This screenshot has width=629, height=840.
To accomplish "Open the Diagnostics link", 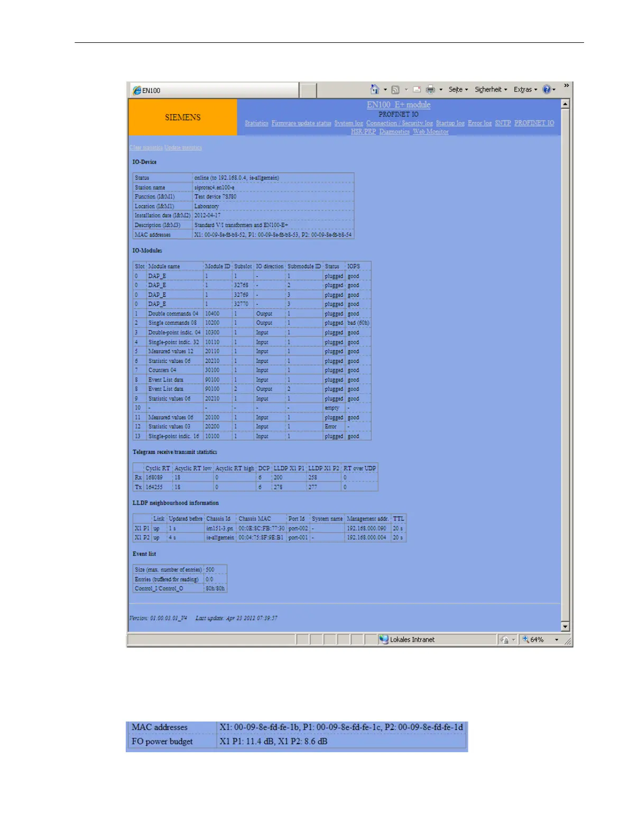I will pos(394,132).
